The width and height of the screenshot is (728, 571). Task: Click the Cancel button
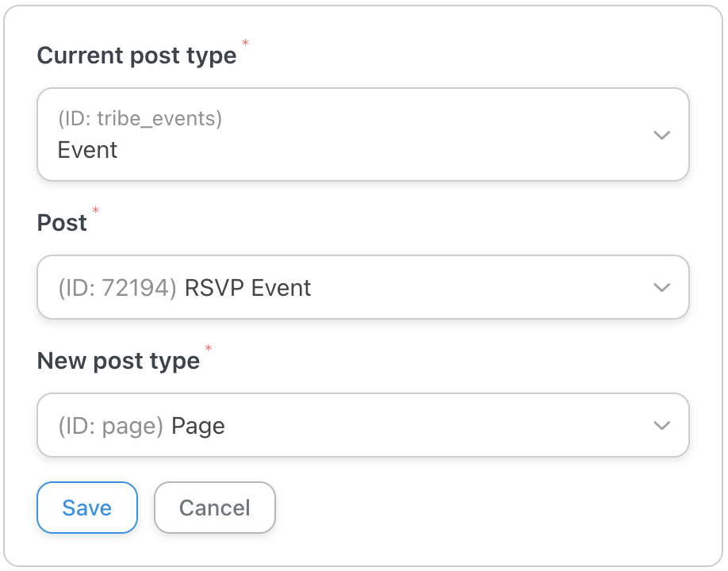coord(214,508)
